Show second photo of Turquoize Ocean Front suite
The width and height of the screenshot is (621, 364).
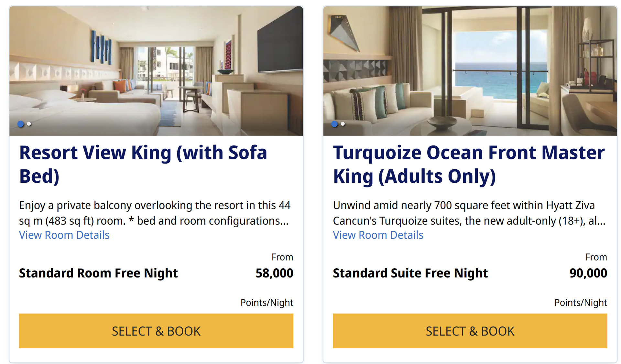[343, 124]
